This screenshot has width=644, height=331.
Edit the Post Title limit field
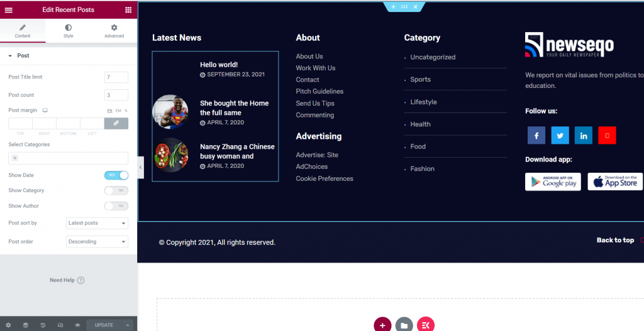(x=116, y=77)
